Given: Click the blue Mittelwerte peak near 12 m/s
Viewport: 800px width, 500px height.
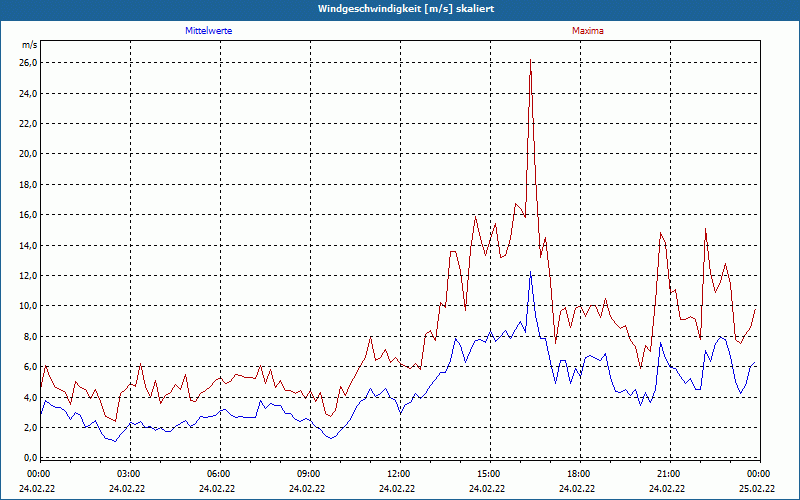Looking at the screenshot, I should (531, 272).
